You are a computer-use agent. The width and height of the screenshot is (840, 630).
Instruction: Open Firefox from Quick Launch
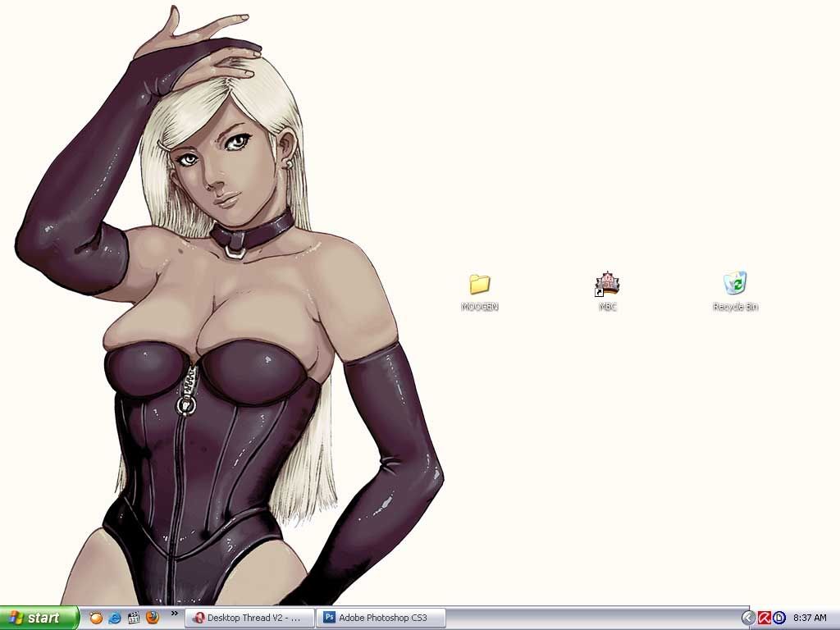point(153,618)
